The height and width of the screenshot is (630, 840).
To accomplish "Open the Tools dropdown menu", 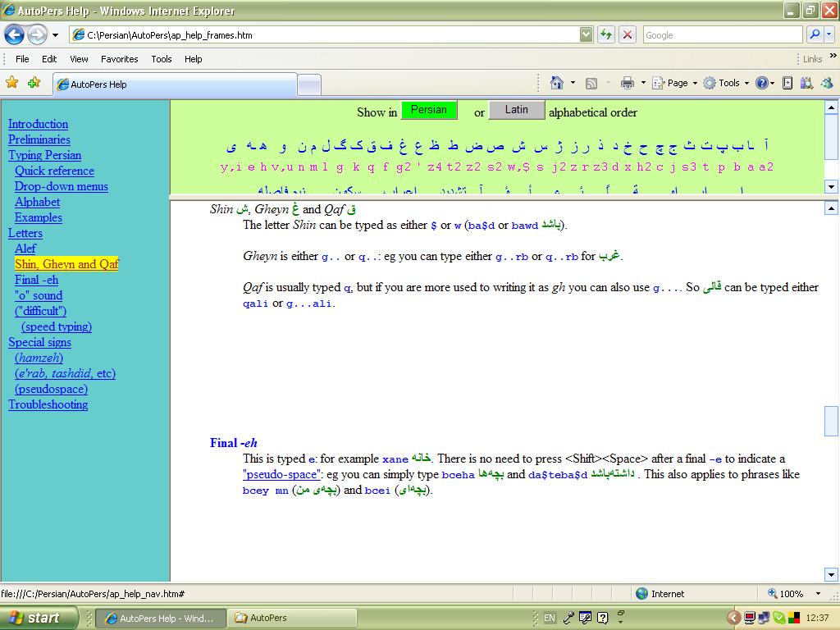I will point(728,82).
